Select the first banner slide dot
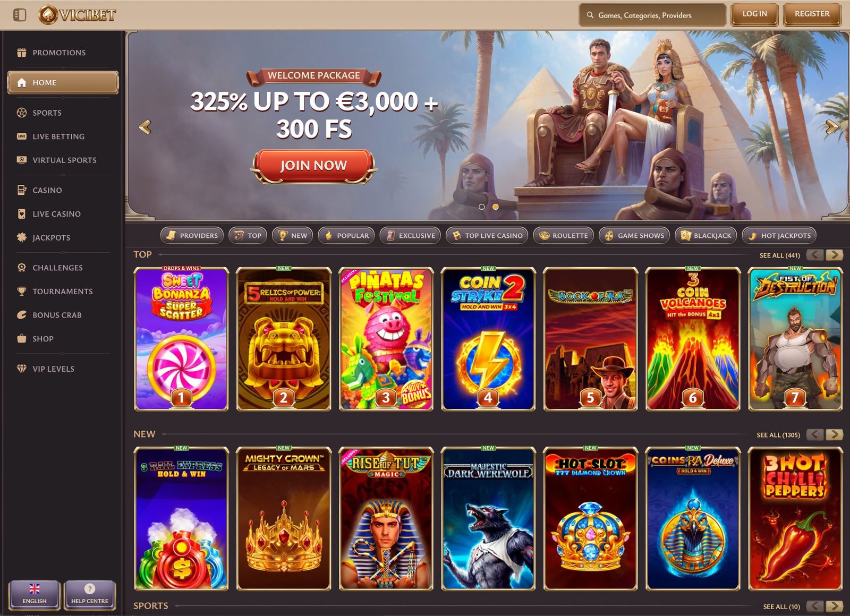The height and width of the screenshot is (616, 850). [482, 207]
